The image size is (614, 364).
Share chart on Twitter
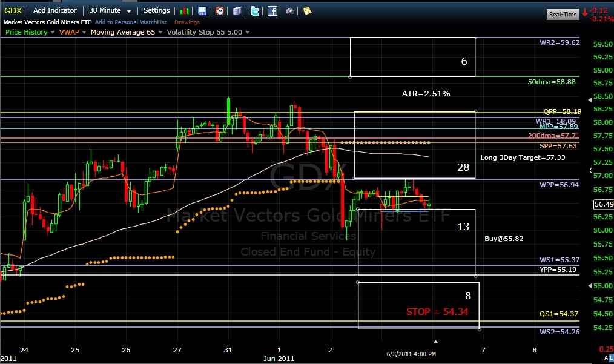[254, 11]
